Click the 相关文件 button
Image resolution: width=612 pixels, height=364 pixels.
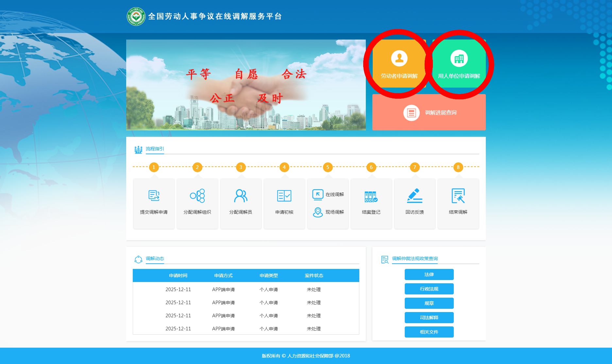[x=429, y=332]
